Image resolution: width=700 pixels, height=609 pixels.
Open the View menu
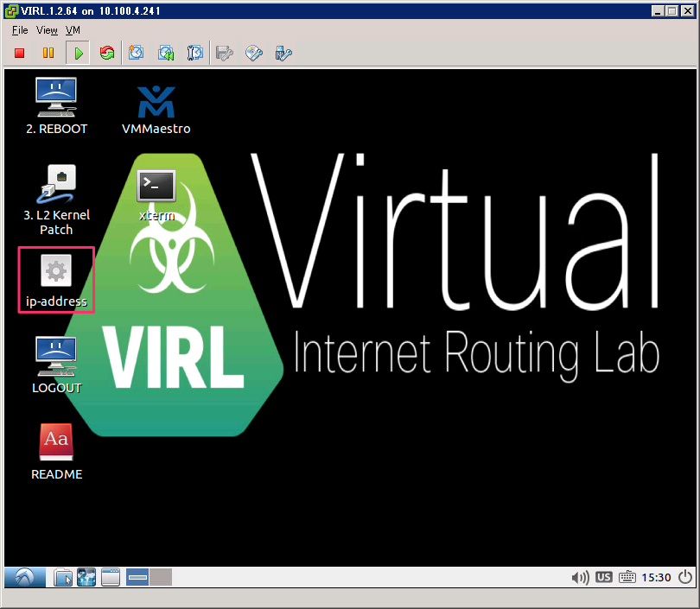point(47,30)
